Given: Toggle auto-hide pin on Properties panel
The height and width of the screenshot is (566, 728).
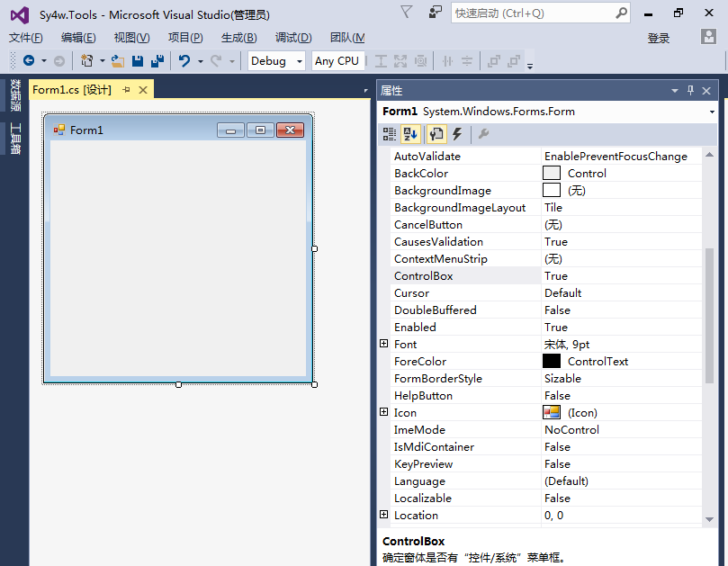Looking at the screenshot, I should pyautogui.click(x=690, y=91).
